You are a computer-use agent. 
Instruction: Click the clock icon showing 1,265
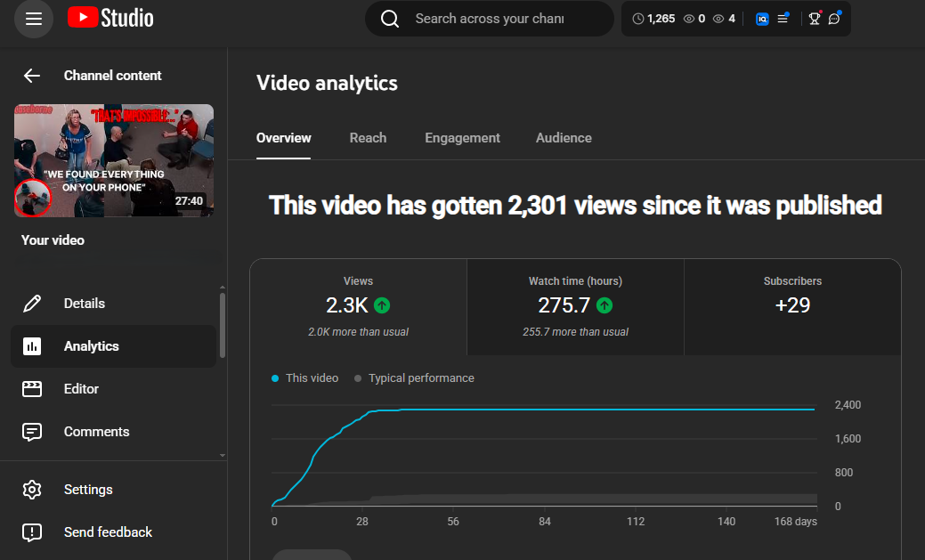tap(637, 19)
